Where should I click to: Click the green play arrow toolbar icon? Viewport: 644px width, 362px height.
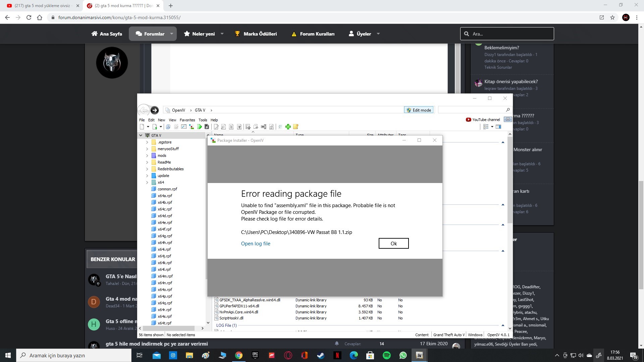(x=200, y=127)
